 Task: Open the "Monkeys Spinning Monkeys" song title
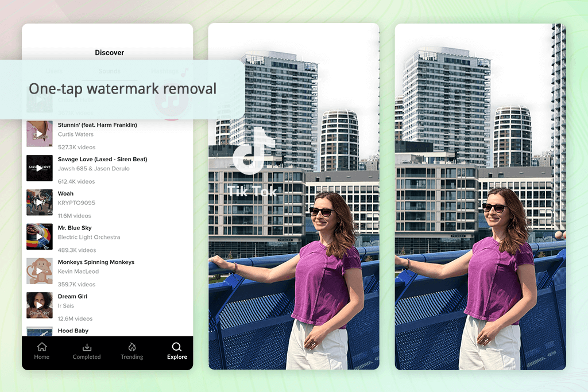96,262
